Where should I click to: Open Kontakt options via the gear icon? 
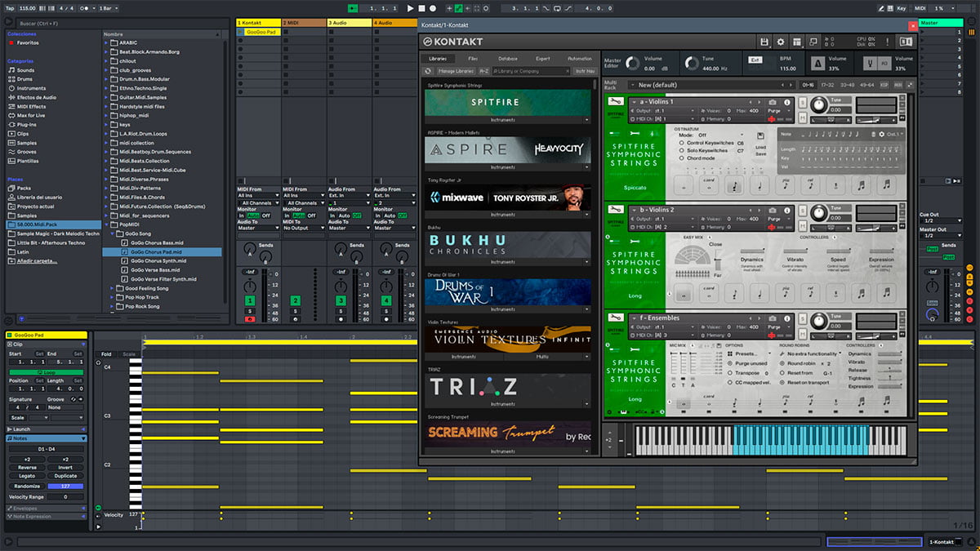[780, 42]
